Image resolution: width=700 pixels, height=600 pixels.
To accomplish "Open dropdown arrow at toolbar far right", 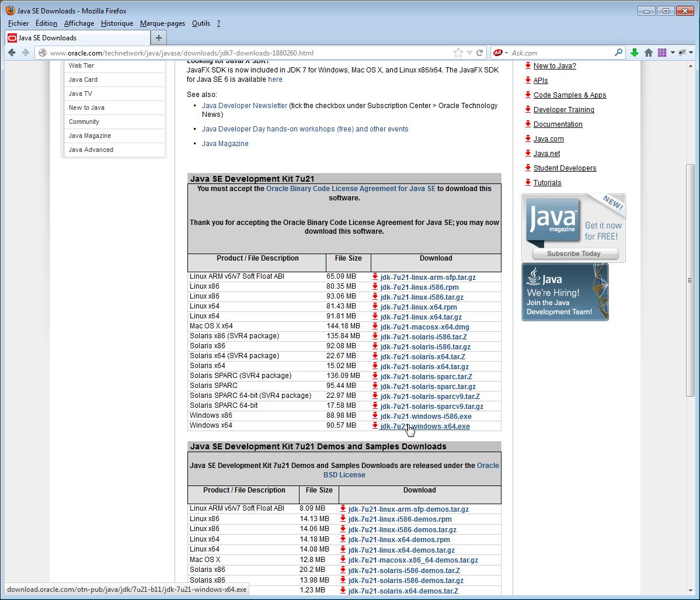I will pos(691,53).
